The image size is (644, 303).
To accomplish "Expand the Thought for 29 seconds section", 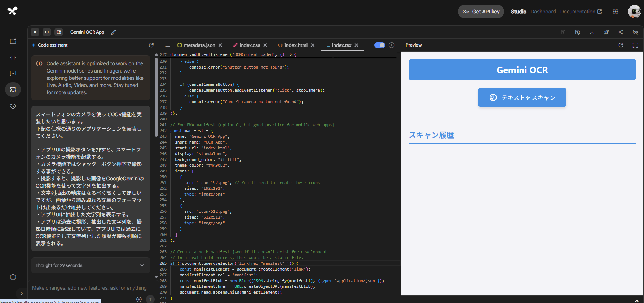I will tap(91, 265).
